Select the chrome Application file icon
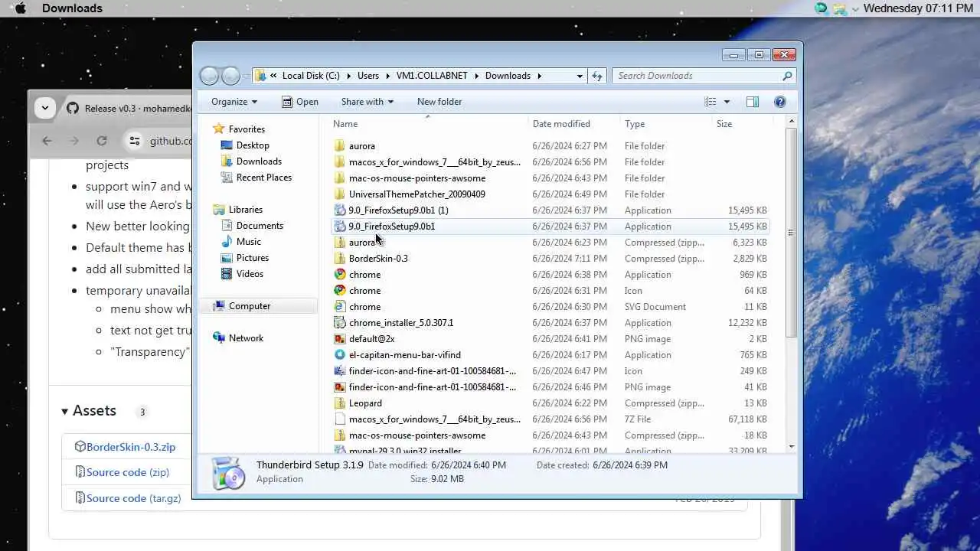The image size is (980, 551). click(340, 275)
